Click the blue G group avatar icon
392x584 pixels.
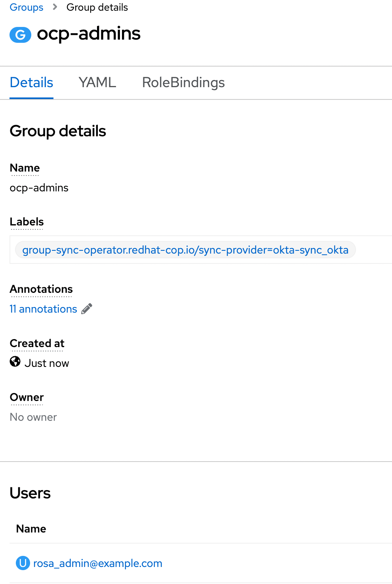[x=20, y=34]
